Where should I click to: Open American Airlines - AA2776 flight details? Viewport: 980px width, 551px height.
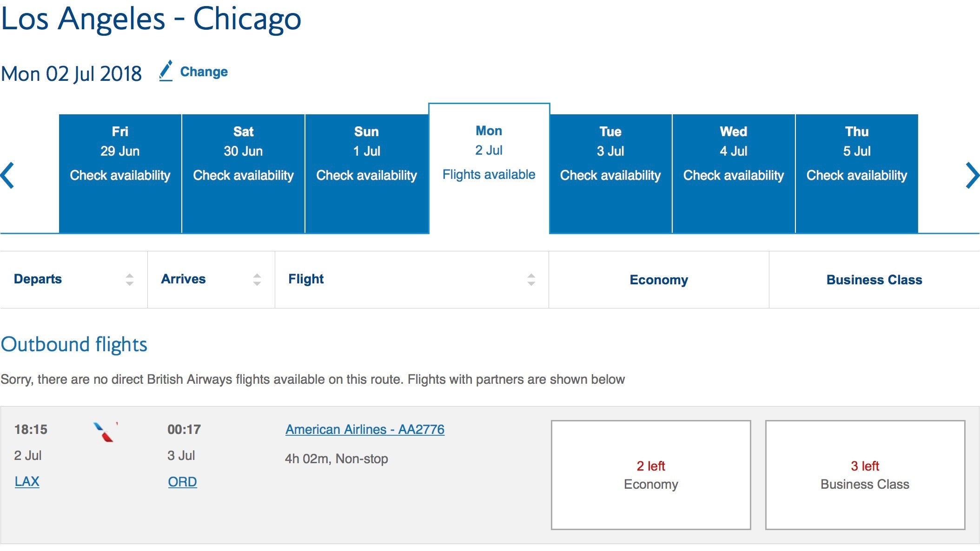point(365,429)
